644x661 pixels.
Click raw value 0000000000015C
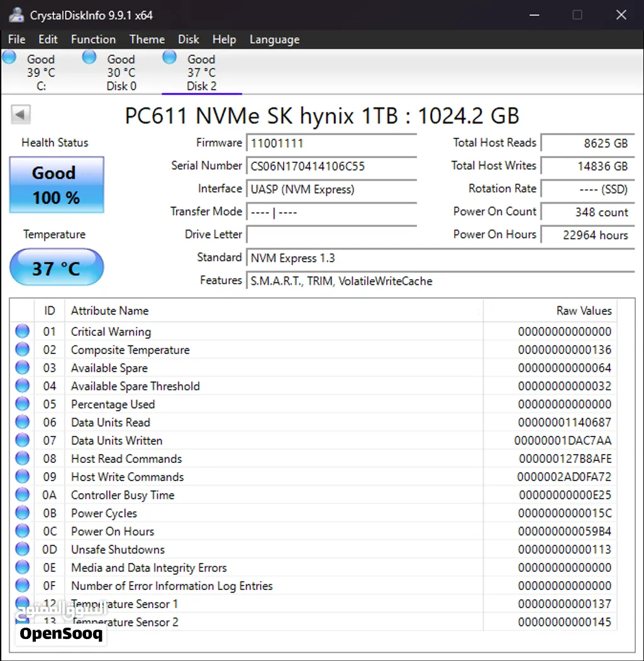pyautogui.click(x=565, y=513)
